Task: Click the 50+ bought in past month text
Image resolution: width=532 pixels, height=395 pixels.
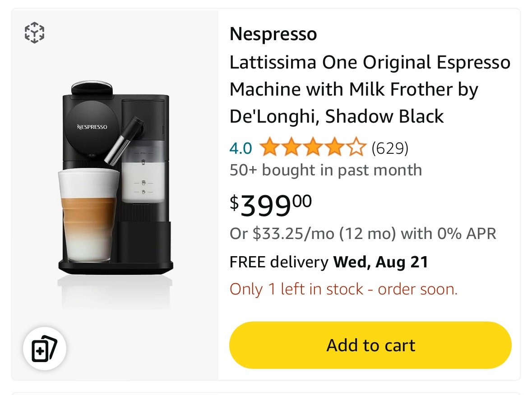Action: point(326,170)
